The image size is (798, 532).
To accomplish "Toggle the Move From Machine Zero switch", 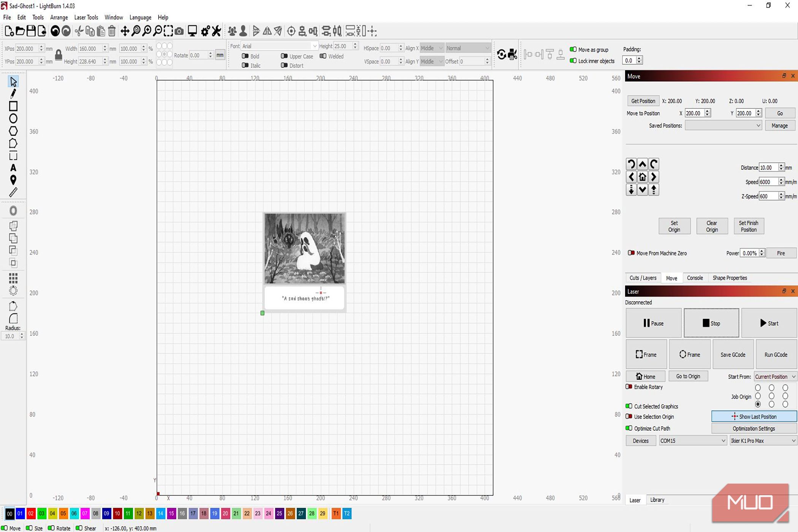I will 631,253.
